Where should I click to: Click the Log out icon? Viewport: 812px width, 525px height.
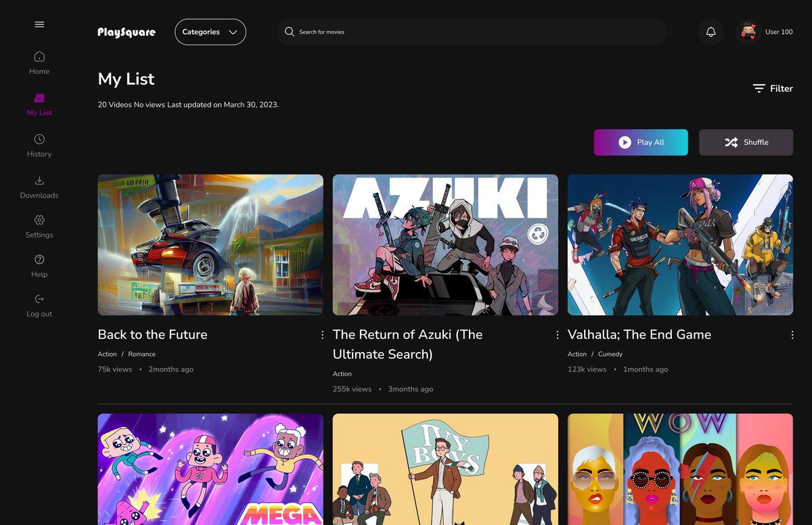pyautogui.click(x=39, y=298)
